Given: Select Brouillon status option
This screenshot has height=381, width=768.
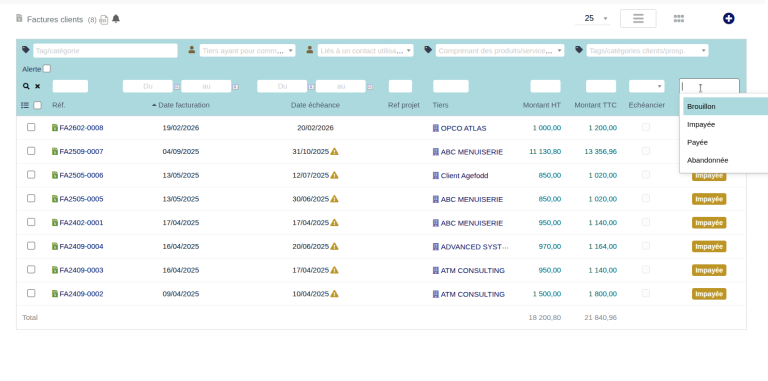Looking at the screenshot, I should point(725,106).
